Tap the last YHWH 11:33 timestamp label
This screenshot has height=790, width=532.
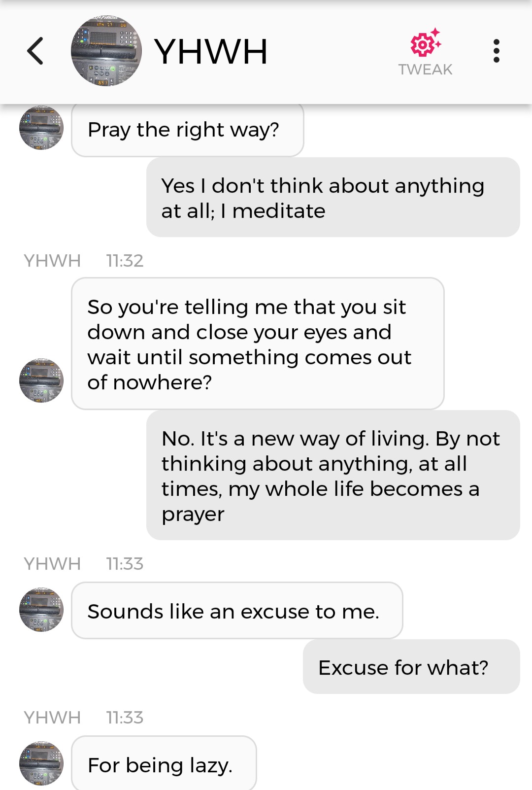pos(125,717)
